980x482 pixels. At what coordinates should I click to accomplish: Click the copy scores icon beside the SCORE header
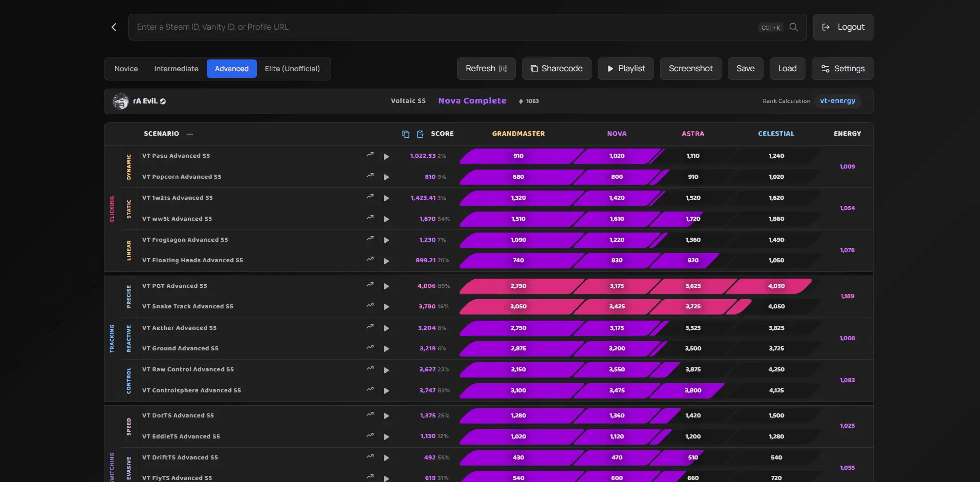coord(406,134)
